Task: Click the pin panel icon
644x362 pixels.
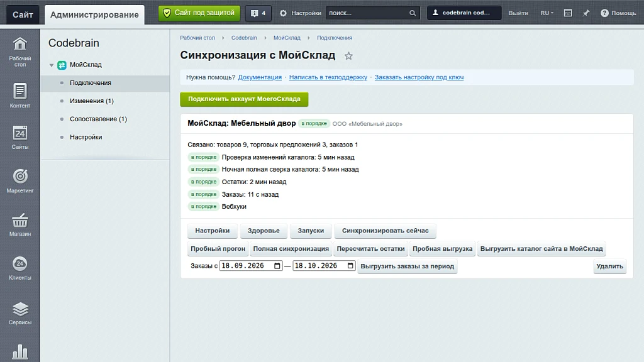Action: click(x=586, y=13)
